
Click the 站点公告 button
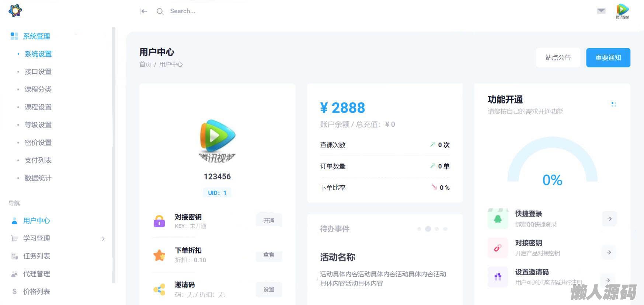(x=558, y=58)
